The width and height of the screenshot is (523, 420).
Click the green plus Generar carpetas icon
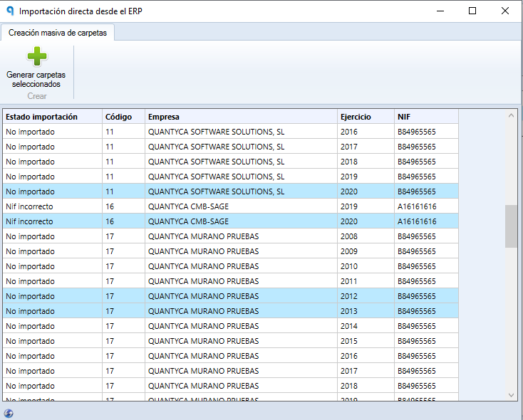36,56
